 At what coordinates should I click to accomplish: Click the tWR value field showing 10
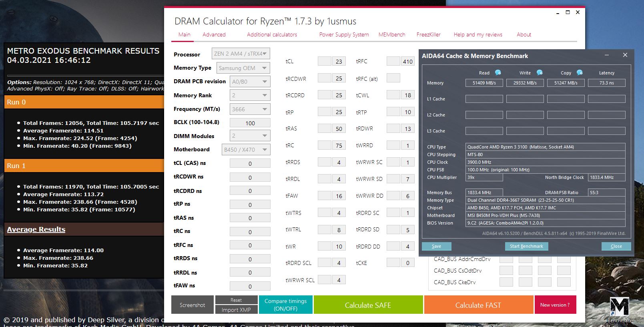point(339,247)
